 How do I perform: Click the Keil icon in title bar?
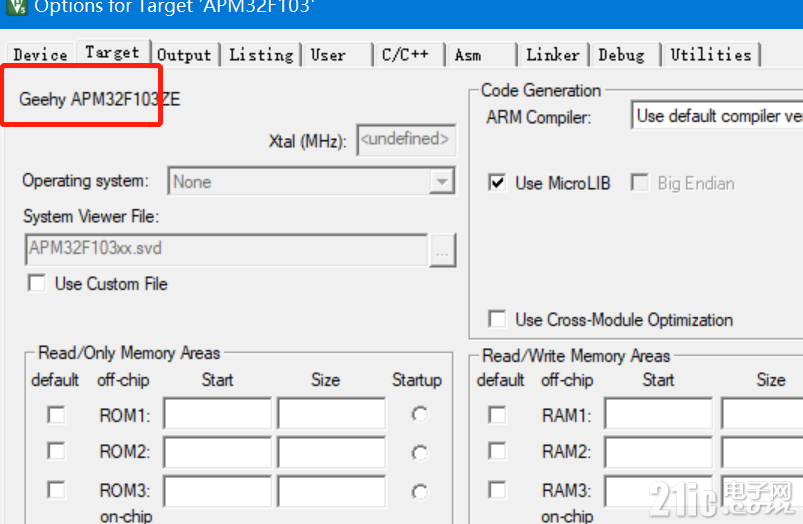pos(16,7)
